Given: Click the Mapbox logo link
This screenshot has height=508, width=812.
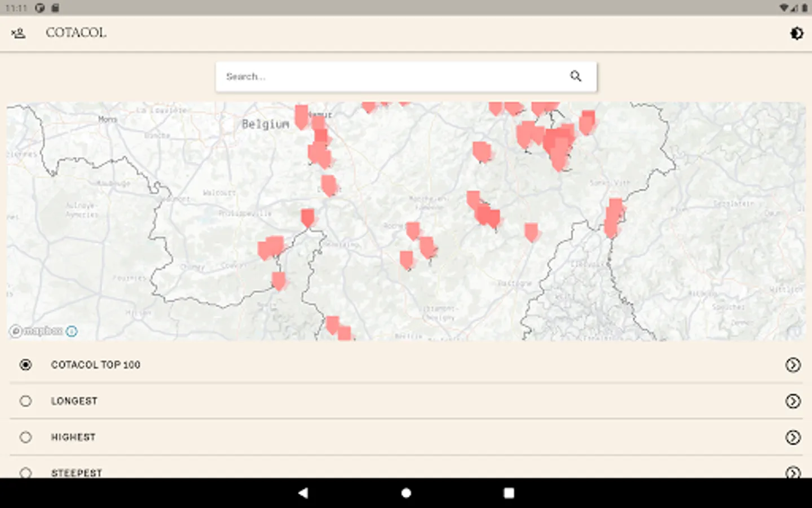Looking at the screenshot, I should [x=37, y=331].
